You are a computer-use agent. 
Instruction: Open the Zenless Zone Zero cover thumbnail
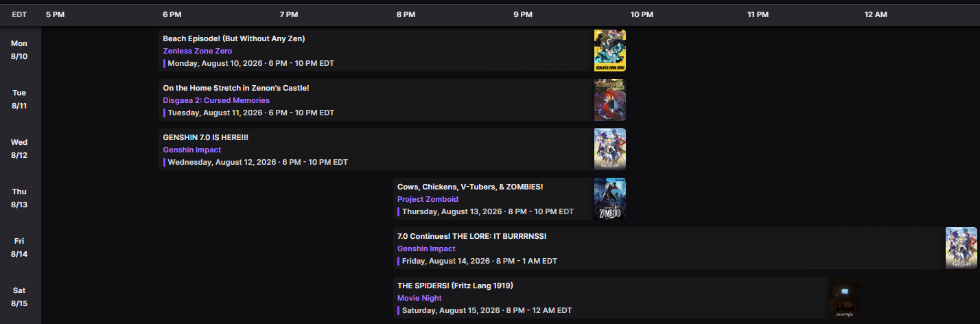610,50
